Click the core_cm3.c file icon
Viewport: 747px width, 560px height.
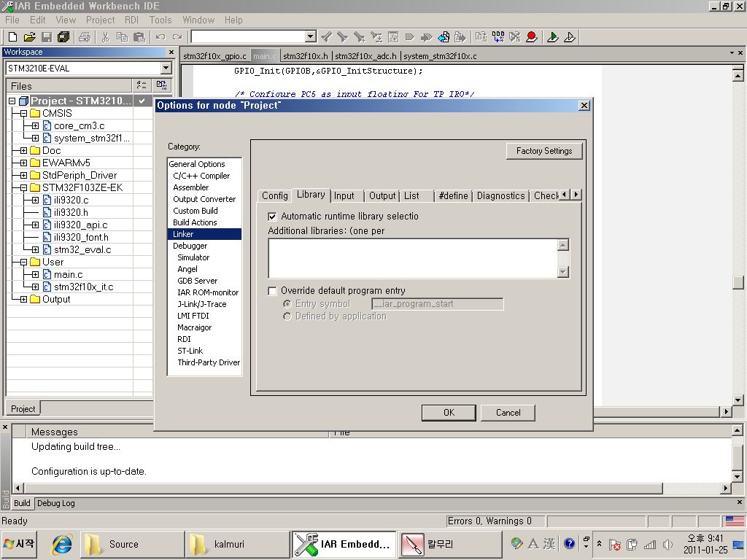coord(47,125)
